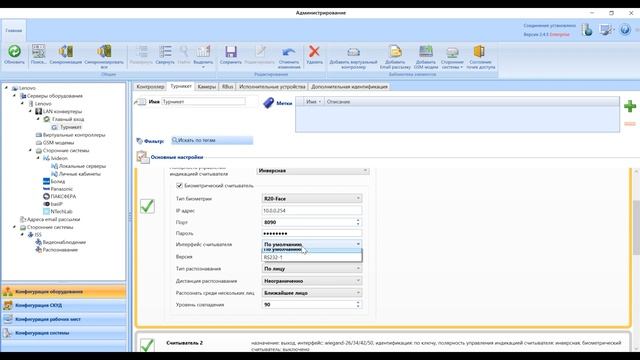
Task: Collapse the root Lenovo tree node
Action: pyautogui.click(x=6, y=88)
